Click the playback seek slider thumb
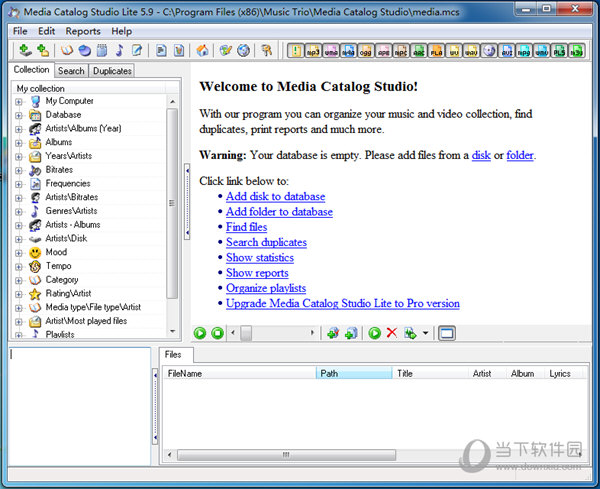Screen dimensions: 600x489 [x=246, y=333]
